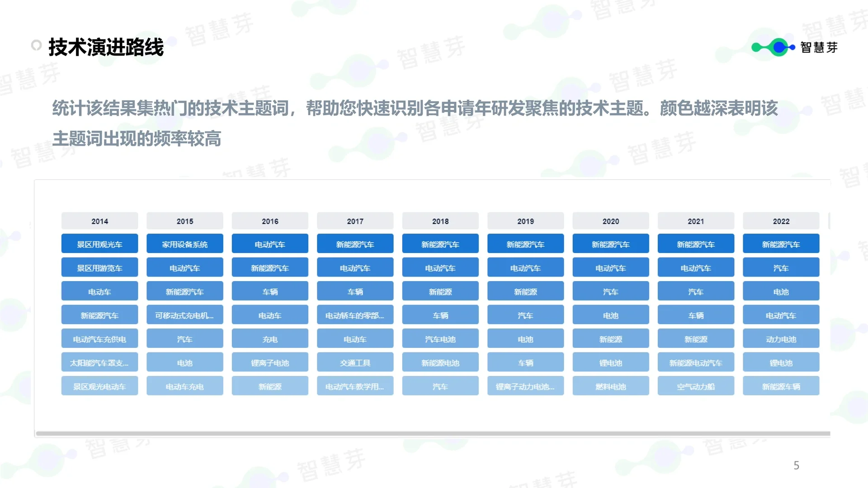Select the 燃料电池 tile in the 2020 column
Image resolution: width=868 pixels, height=488 pixels.
(611, 385)
